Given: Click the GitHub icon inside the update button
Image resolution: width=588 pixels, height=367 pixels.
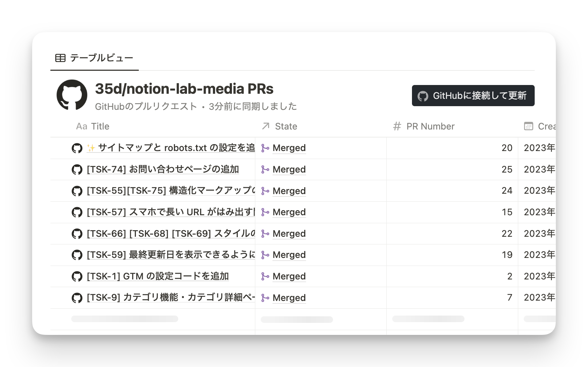Looking at the screenshot, I should 423,96.
